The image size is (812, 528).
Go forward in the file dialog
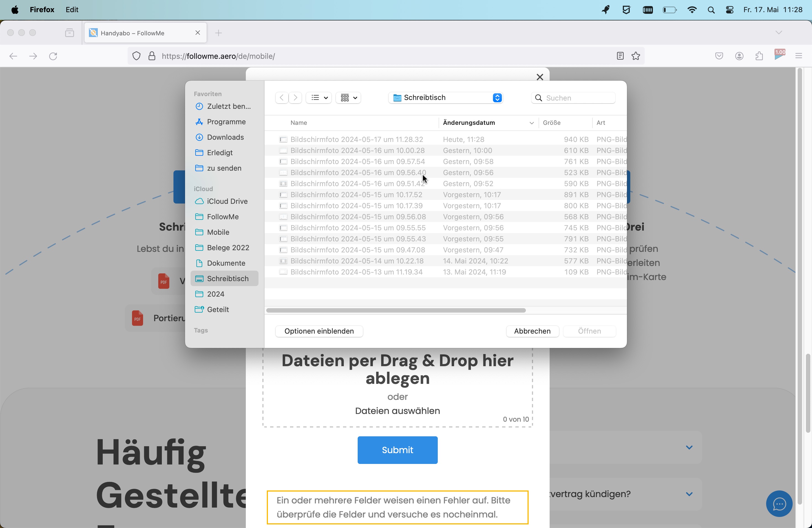(296, 98)
